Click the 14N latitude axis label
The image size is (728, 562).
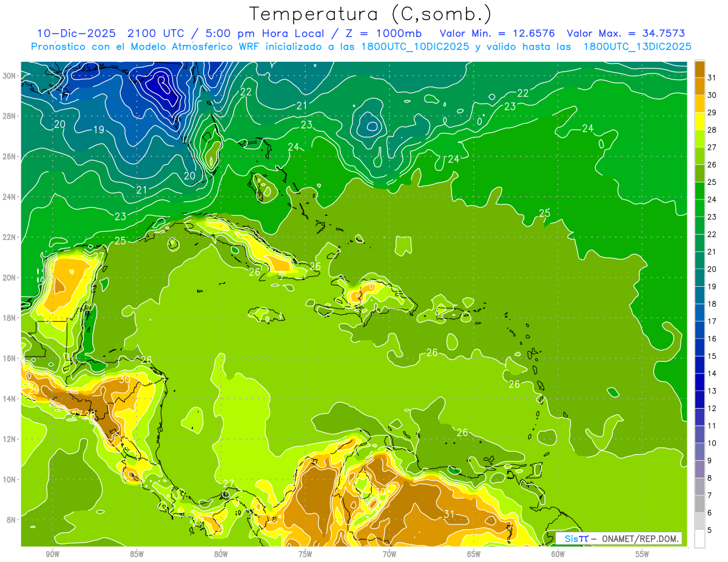tap(10, 399)
